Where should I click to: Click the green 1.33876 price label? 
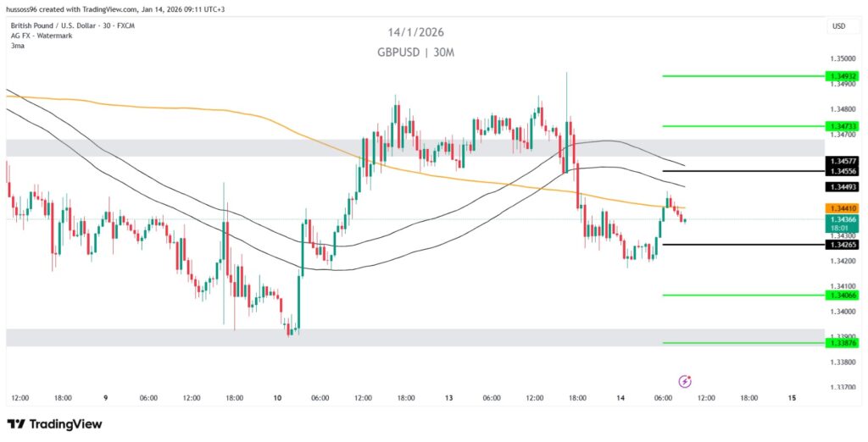tap(843, 343)
